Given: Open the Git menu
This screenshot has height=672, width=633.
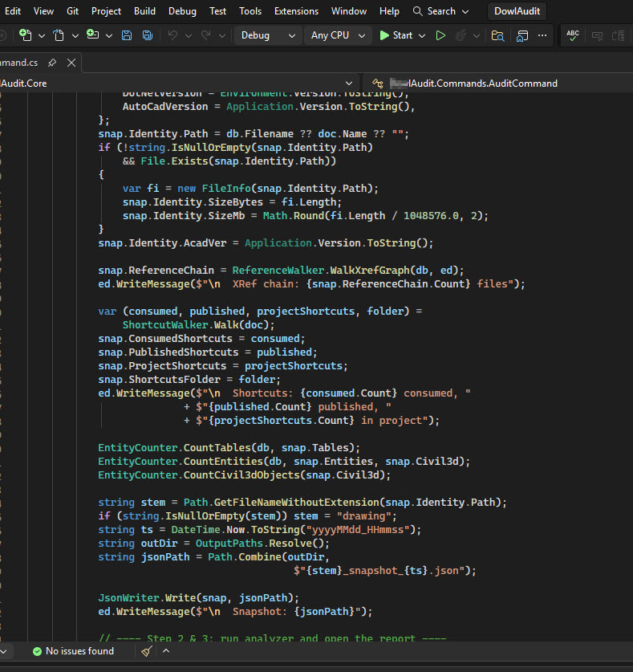Looking at the screenshot, I should (x=72, y=11).
